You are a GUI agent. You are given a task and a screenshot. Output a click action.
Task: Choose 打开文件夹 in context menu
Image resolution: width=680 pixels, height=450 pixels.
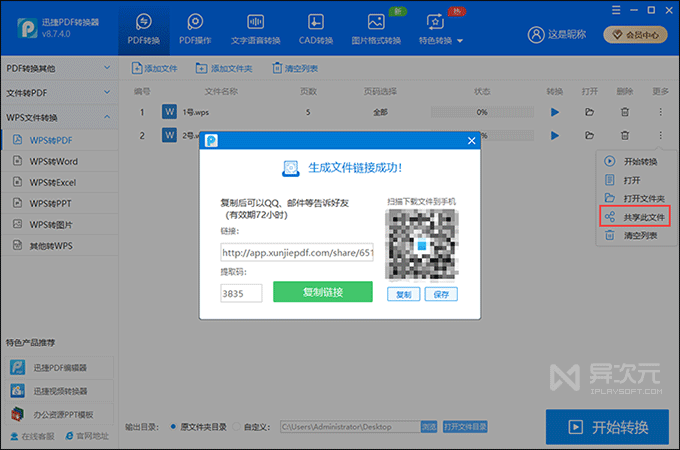pos(636,199)
